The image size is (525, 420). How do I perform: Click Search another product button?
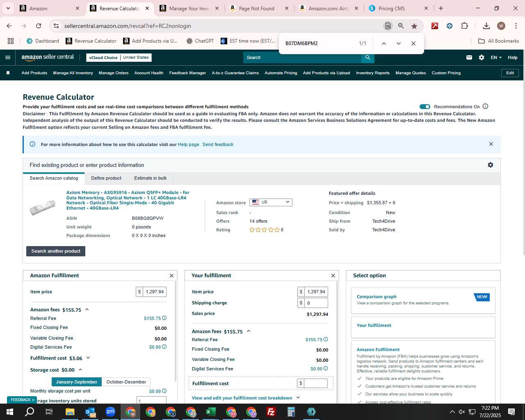tap(56, 251)
